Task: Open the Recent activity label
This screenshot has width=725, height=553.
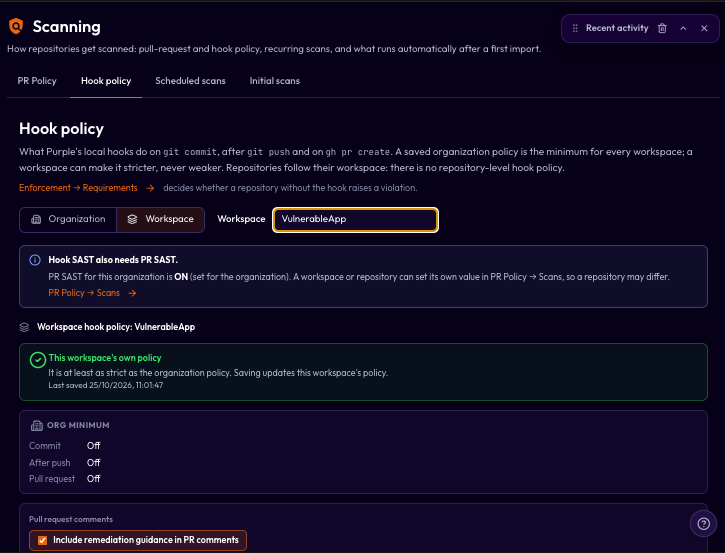Action: 617,28
